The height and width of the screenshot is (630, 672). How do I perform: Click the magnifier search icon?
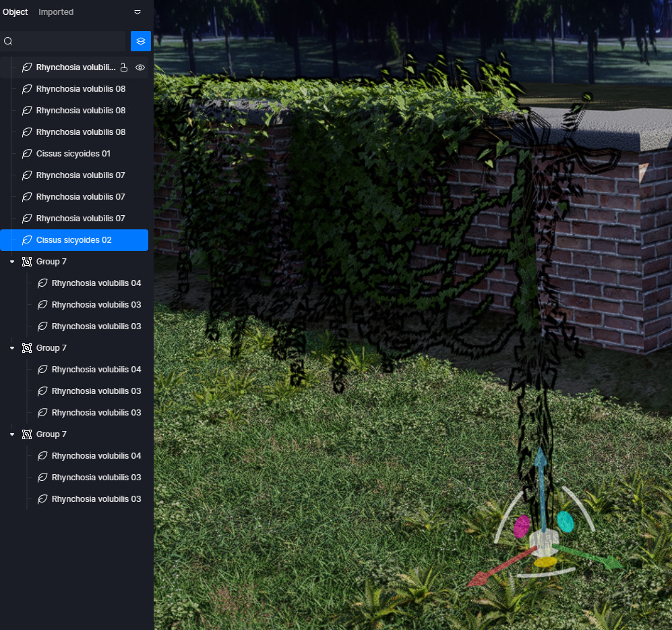(8, 41)
